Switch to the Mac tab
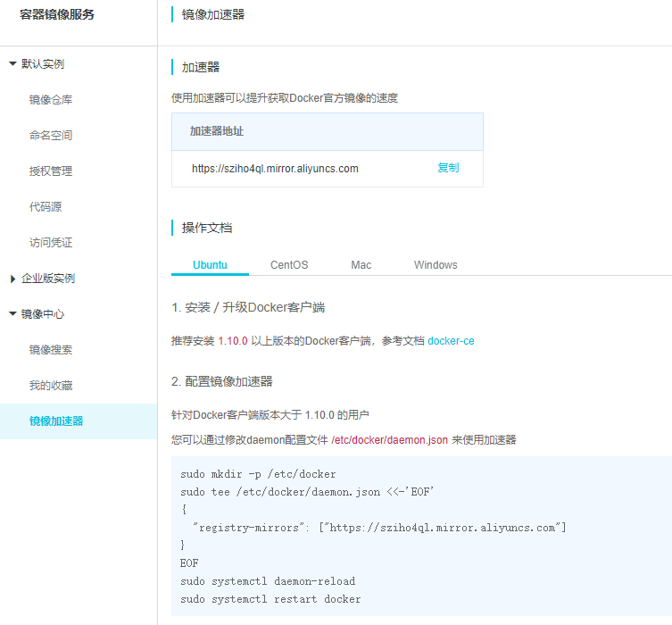The image size is (672, 625). tap(361, 265)
